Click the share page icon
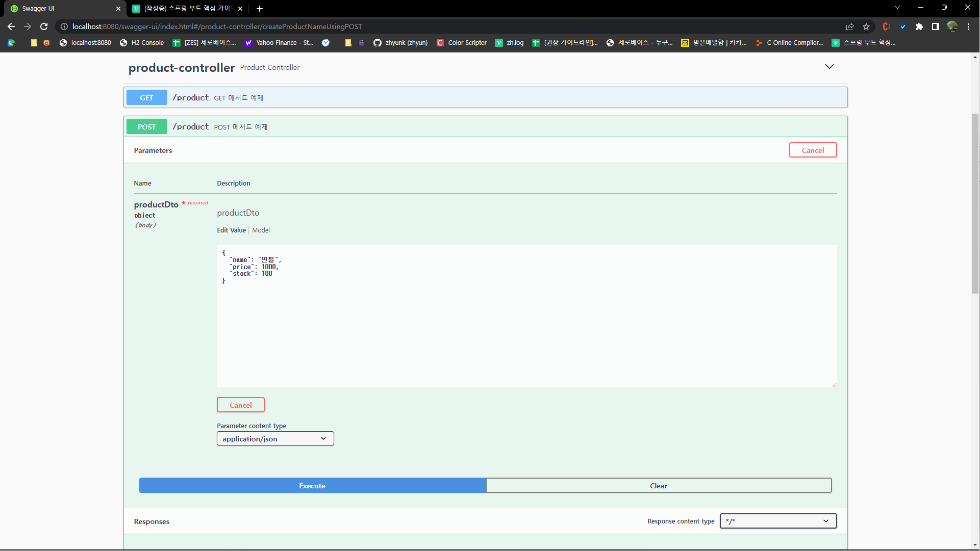Screen dimensions: 980x551 click(850, 27)
